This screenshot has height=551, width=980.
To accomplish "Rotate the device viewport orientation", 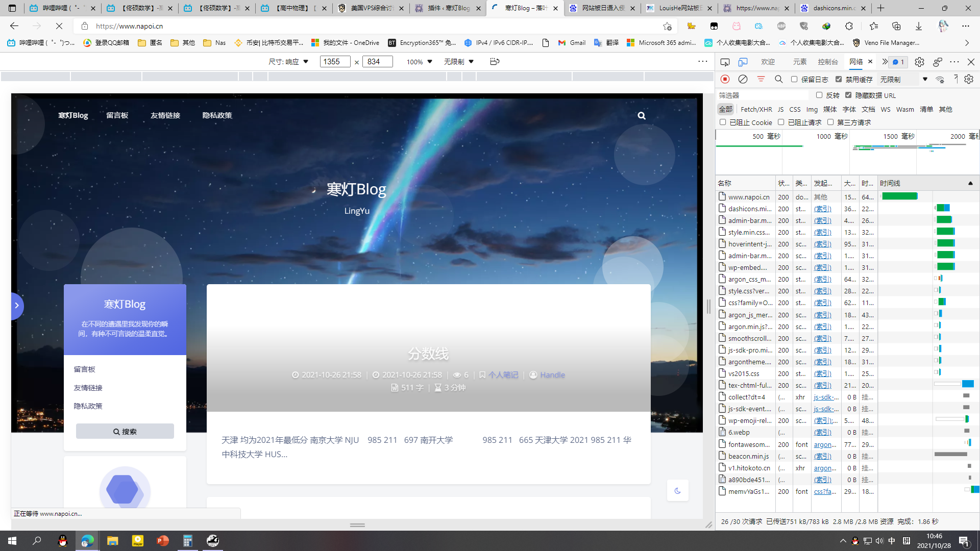I will (494, 62).
